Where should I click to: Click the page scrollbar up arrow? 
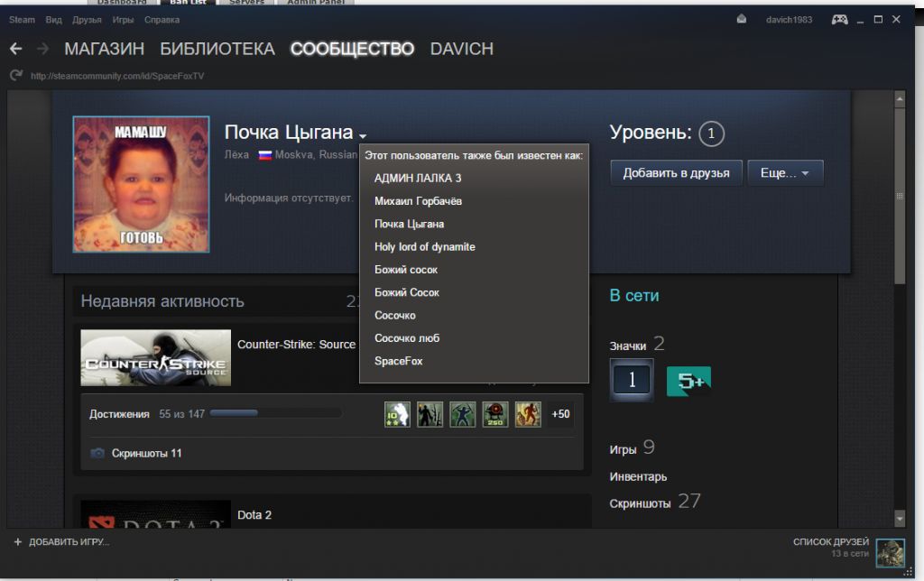[900, 99]
